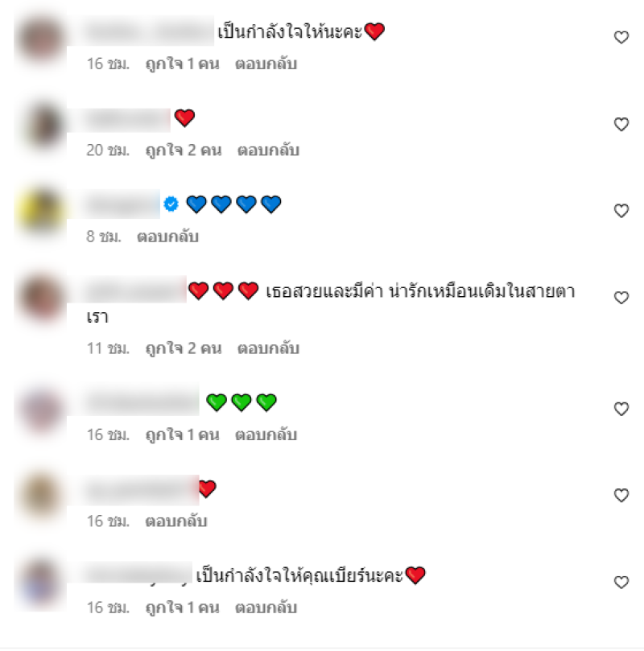This screenshot has width=644, height=651.
Task: Like the comment 'เป็นกำลังใจให้นะคะ' with heart icon
Action: pyautogui.click(x=621, y=37)
